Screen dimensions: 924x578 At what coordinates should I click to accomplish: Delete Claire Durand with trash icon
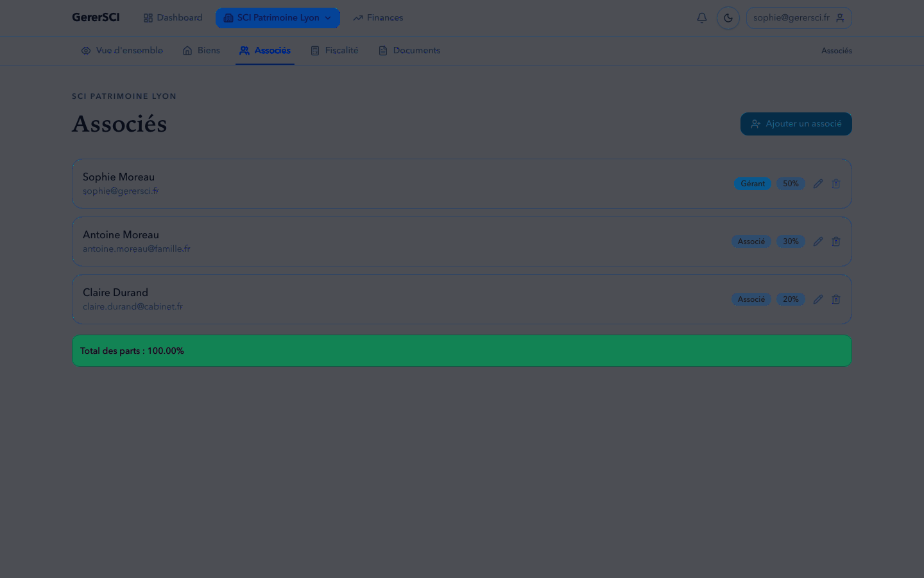point(836,299)
